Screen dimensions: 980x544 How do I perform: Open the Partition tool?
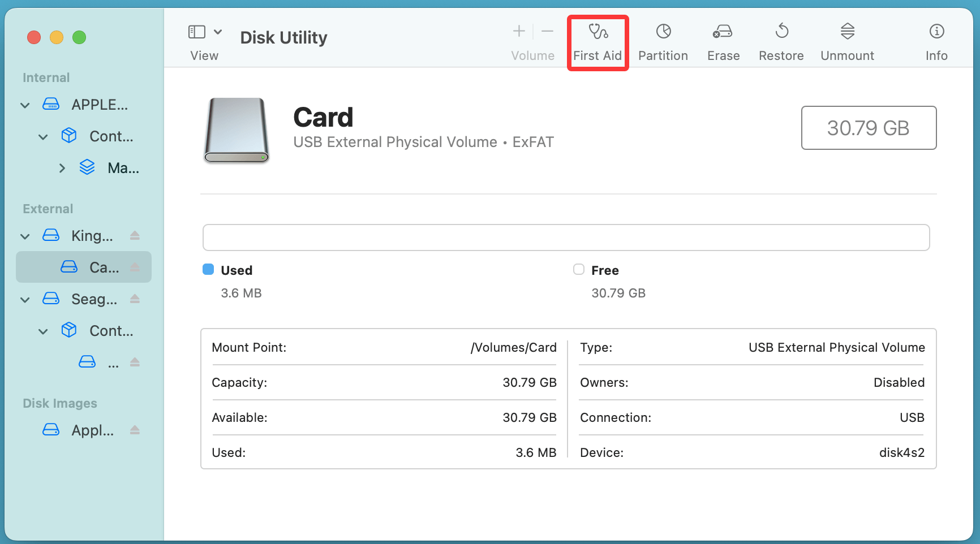click(x=663, y=42)
